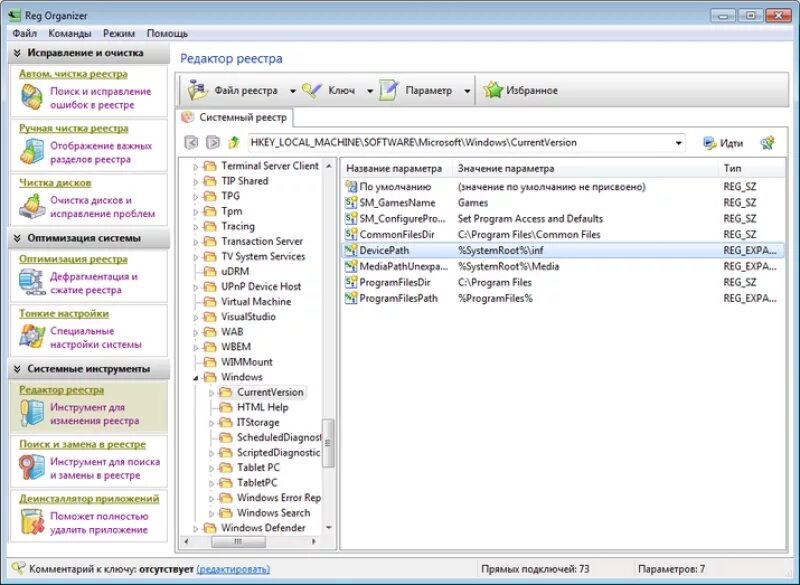
Task: Click the registry search and replace icon
Action: click(x=32, y=468)
